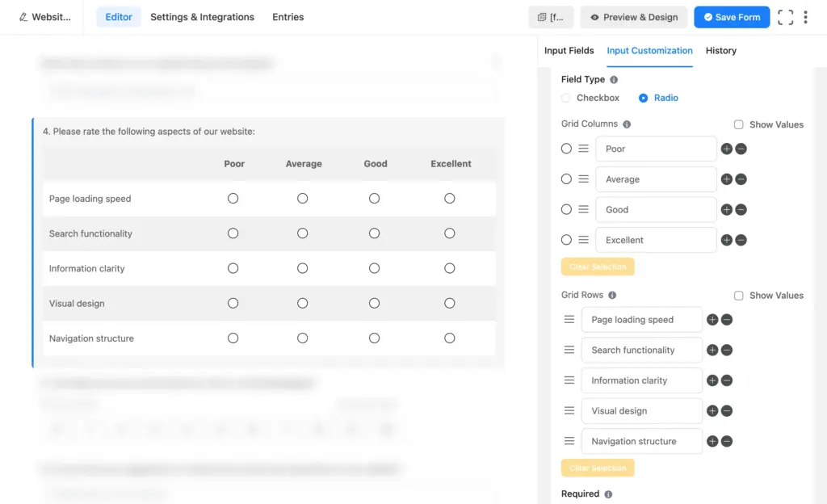Screen dimensions: 827x504
Task: Click the shortcode copy icon button
Action: pyautogui.click(x=551, y=18)
